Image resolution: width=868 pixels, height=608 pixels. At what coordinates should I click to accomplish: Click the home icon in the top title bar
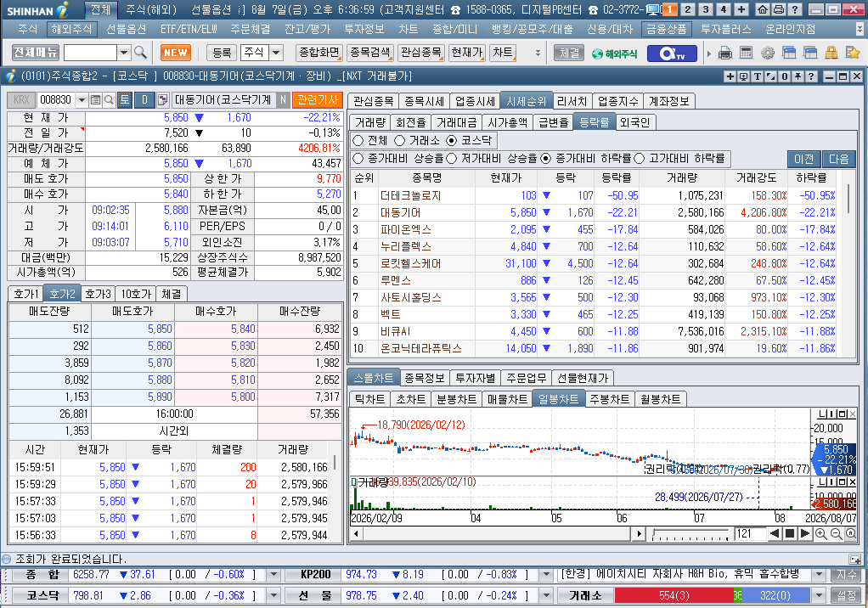(763, 9)
